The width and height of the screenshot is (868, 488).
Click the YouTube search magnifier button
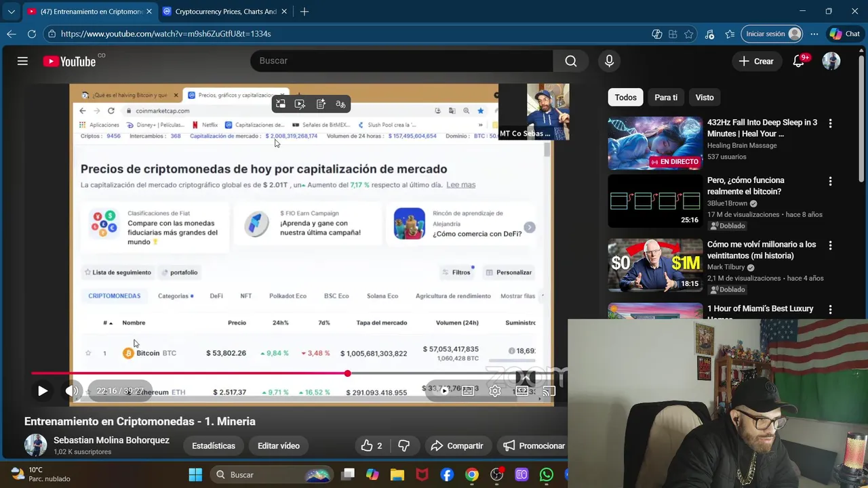571,61
